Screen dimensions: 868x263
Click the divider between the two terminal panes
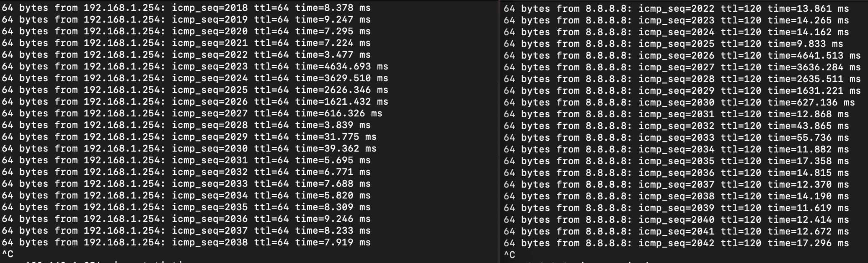pyautogui.click(x=499, y=131)
